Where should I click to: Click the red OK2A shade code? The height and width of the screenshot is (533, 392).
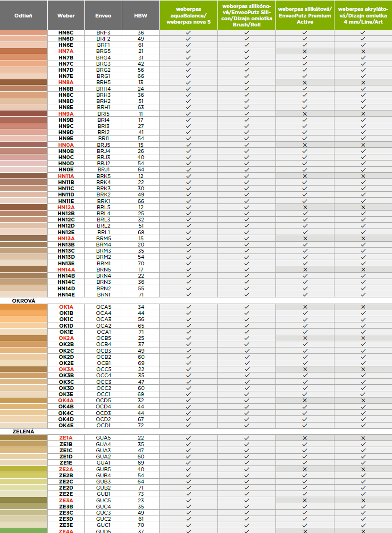(66, 338)
